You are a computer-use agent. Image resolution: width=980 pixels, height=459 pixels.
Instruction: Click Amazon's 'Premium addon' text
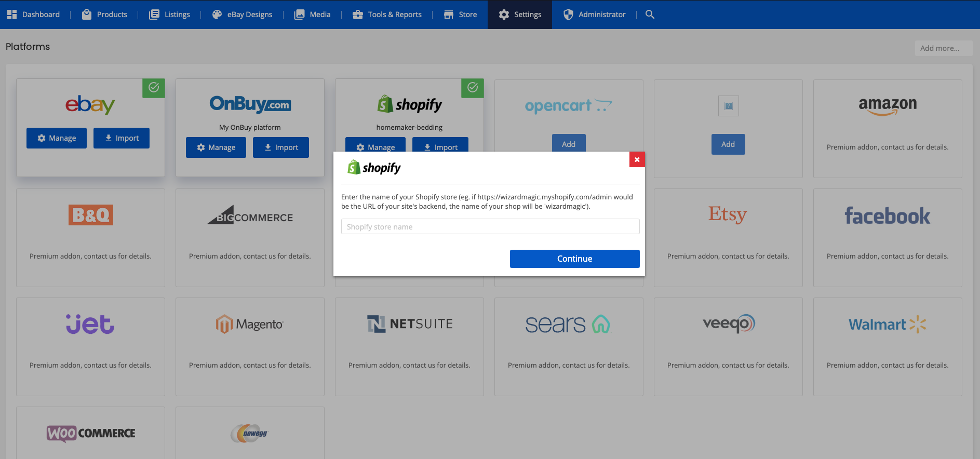pos(888,147)
